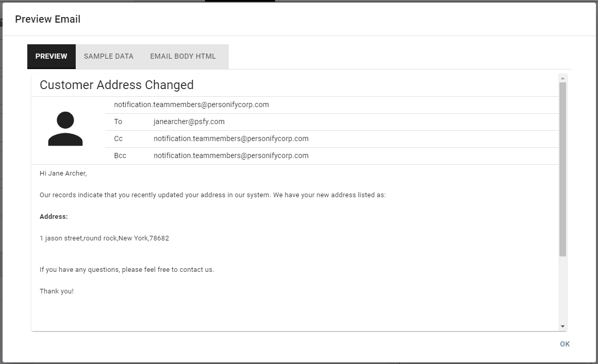Click the sender avatar person icon
The image size is (598, 364).
tap(65, 128)
